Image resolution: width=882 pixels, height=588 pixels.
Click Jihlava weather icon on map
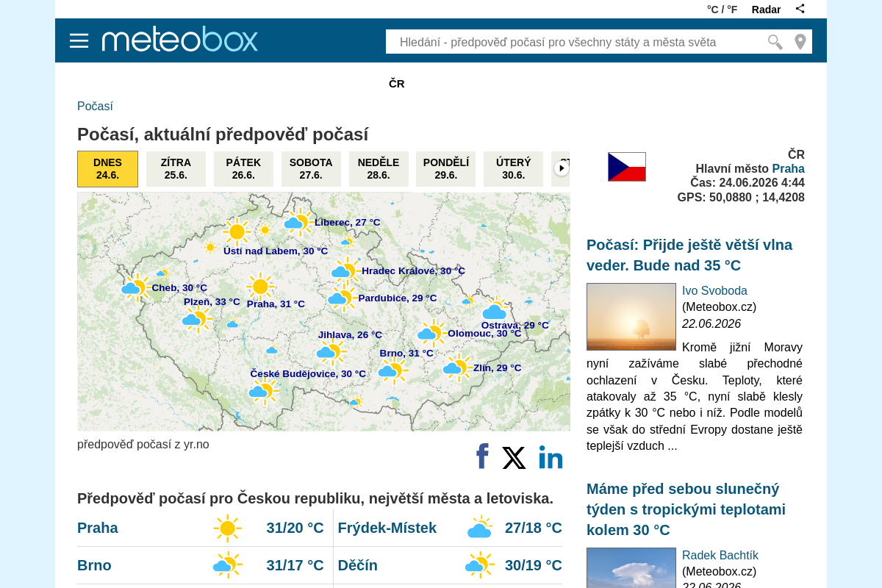[331, 352]
